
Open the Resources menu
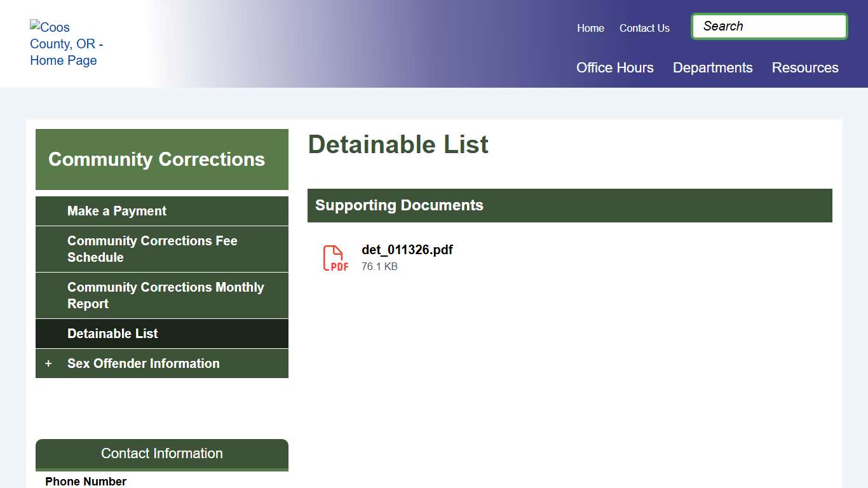click(x=804, y=67)
